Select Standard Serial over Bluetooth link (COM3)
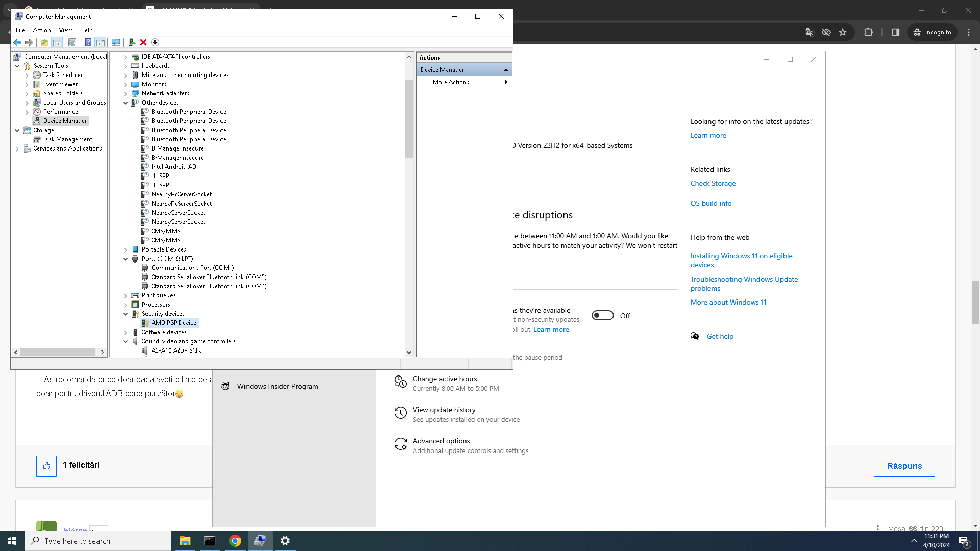This screenshot has height=551, width=980. click(209, 277)
